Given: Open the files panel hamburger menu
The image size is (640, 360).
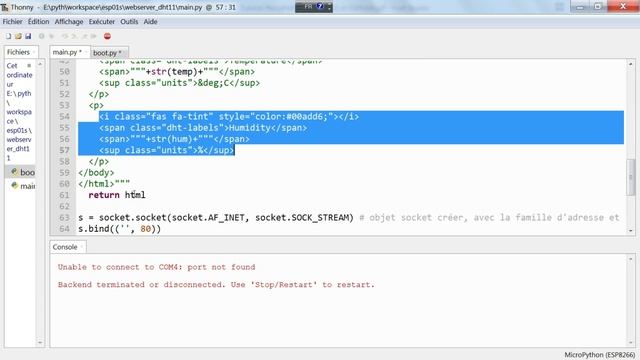Looking at the screenshot, I should [x=29, y=66].
